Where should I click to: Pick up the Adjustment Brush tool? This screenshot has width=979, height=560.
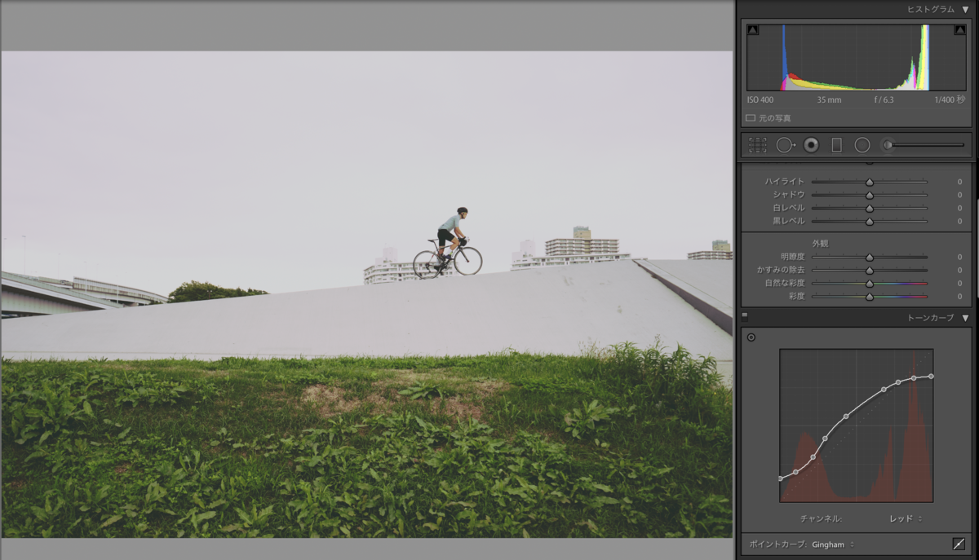888,144
